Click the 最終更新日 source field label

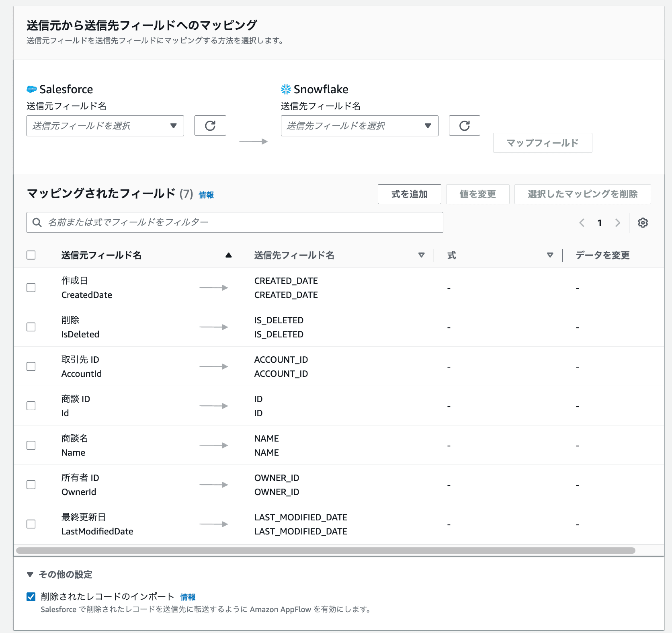click(84, 517)
